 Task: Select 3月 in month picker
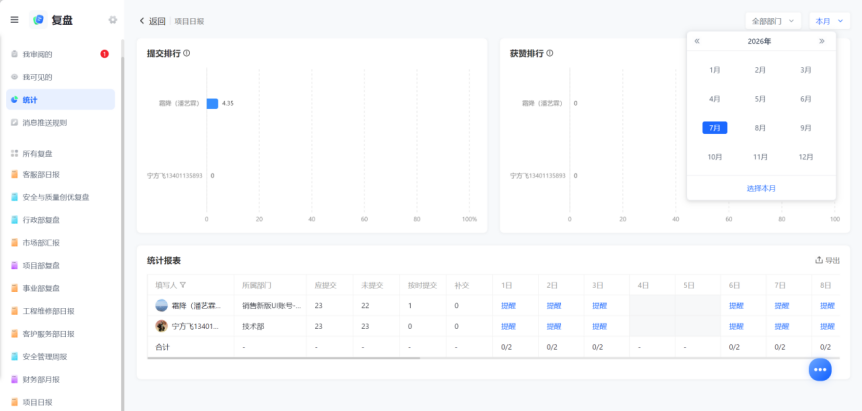pyautogui.click(x=806, y=70)
